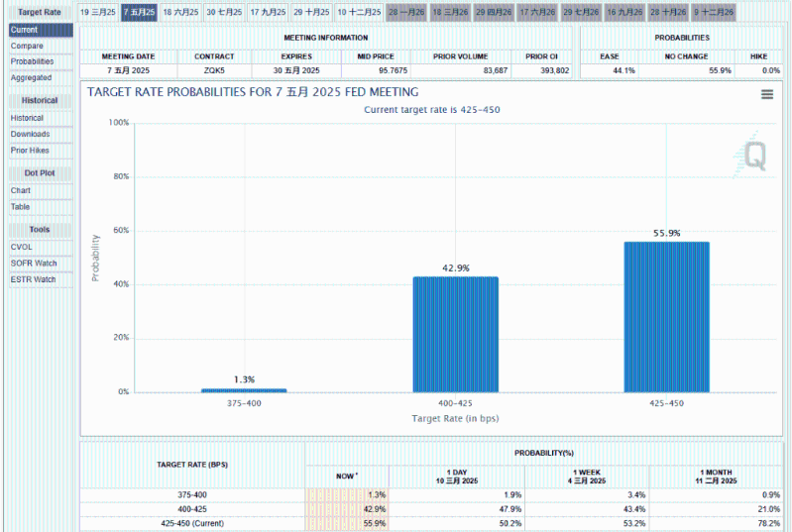Open the chart hamburger context menu
Screen dimensions: 792x532
coord(766,94)
